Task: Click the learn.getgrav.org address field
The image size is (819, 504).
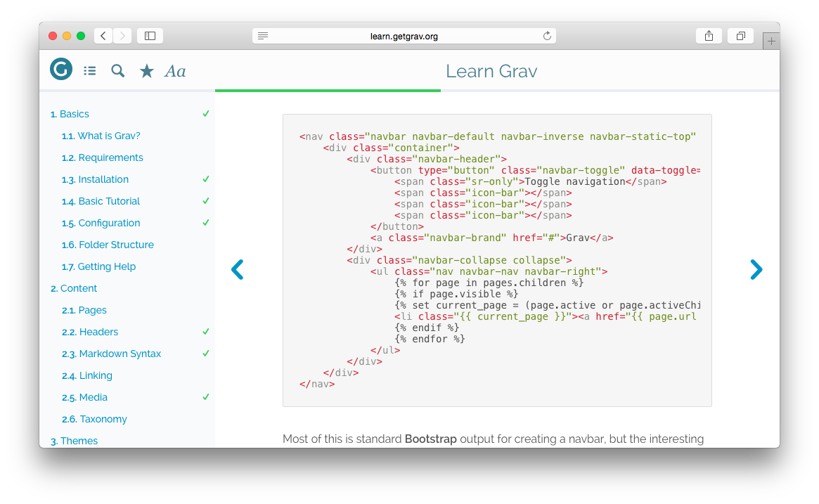Action: pos(404,36)
